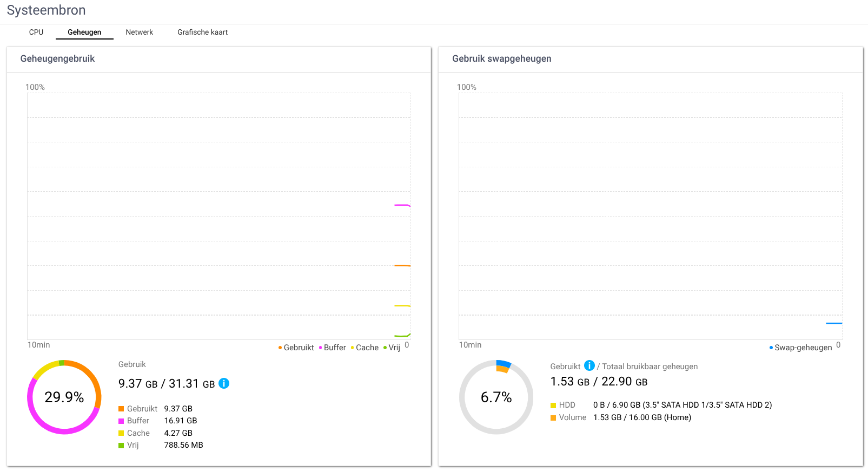Click the 29.9% memory donut chart
This screenshot has width=868, height=471.
tap(64, 397)
